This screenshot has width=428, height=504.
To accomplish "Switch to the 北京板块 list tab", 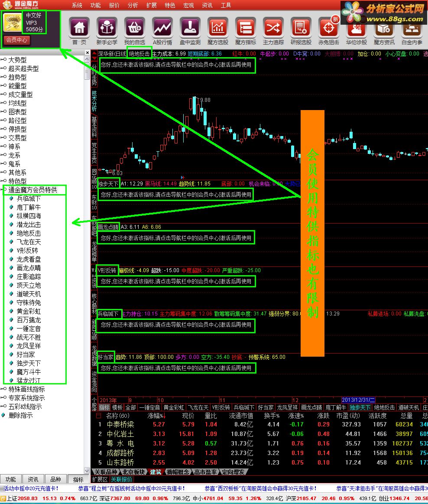I will (134, 472).
